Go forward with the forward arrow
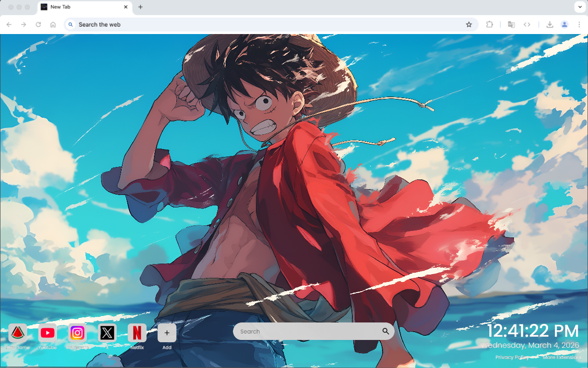Image resolution: width=588 pixels, height=368 pixels. pyautogui.click(x=24, y=24)
